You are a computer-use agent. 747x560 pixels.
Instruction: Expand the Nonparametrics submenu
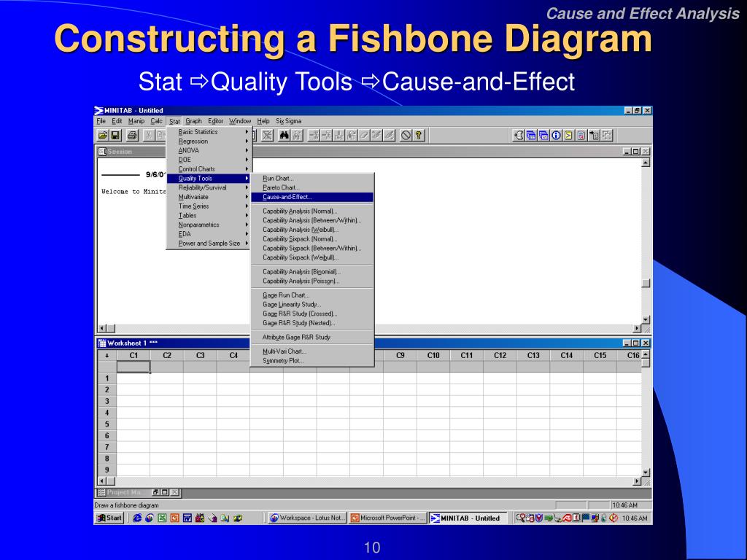coord(209,225)
